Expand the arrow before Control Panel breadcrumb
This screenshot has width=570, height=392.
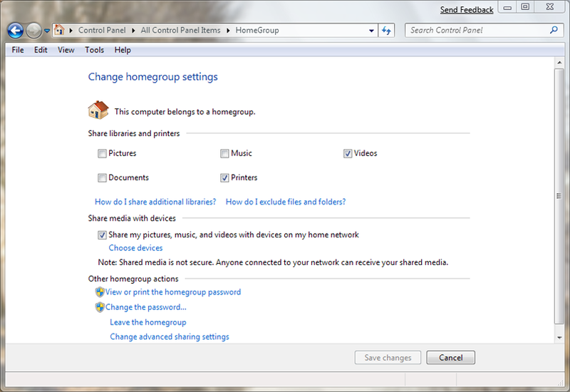[71, 30]
